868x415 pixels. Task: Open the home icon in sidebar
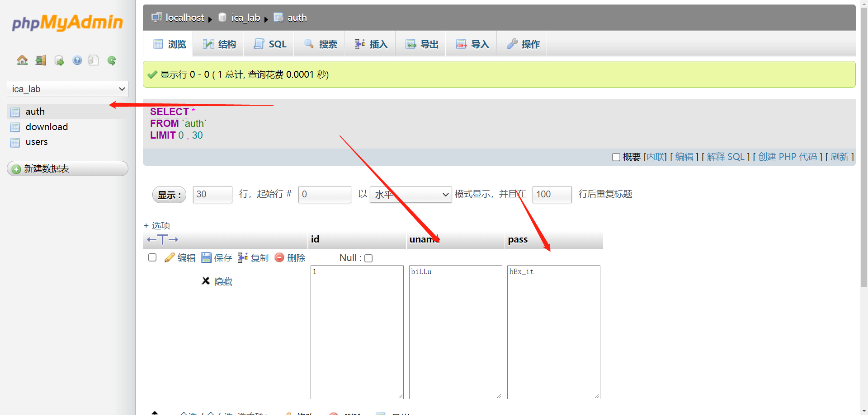(22, 60)
